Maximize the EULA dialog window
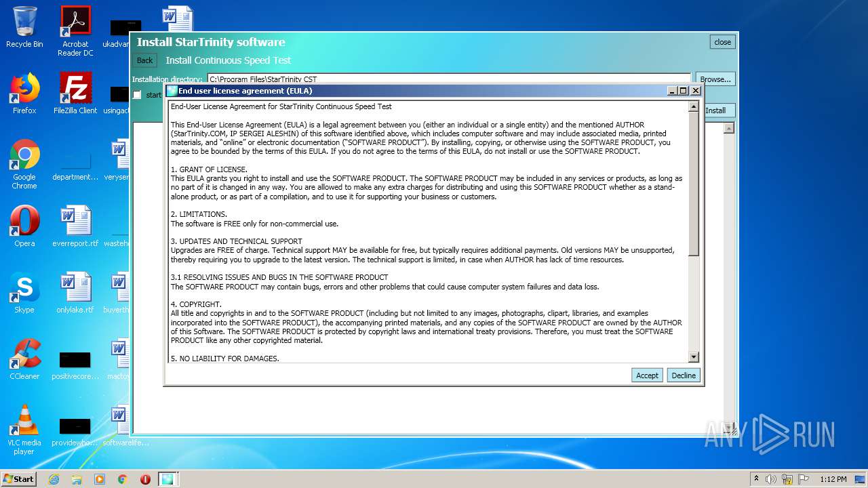Image resolution: width=868 pixels, height=488 pixels. 683,91
